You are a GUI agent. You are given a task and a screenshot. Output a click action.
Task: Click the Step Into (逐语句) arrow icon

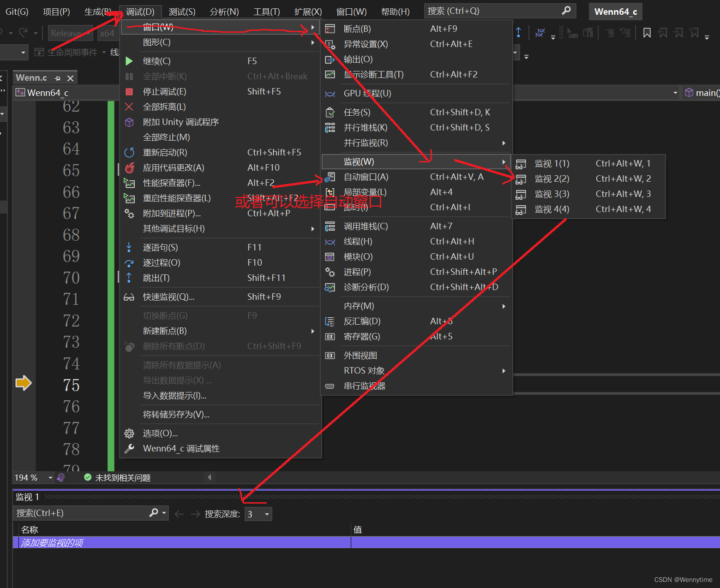(129, 247)
